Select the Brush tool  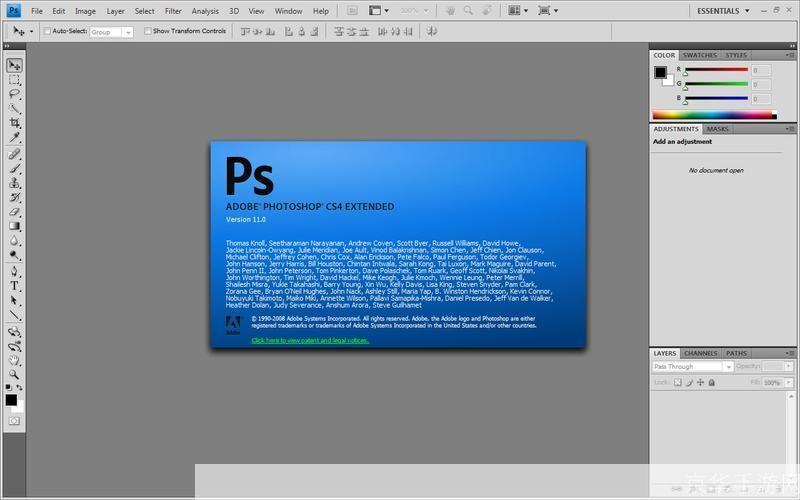coord(14,168)
